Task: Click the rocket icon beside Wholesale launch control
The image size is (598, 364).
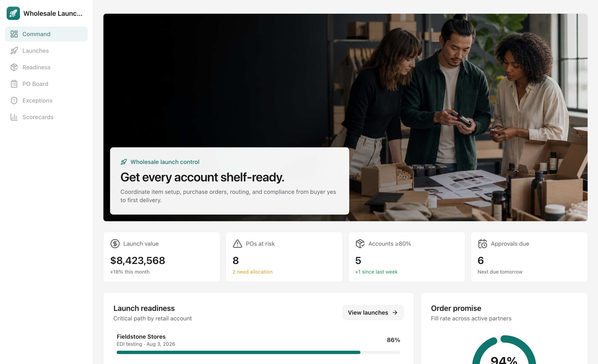Action: click(124, 162)
